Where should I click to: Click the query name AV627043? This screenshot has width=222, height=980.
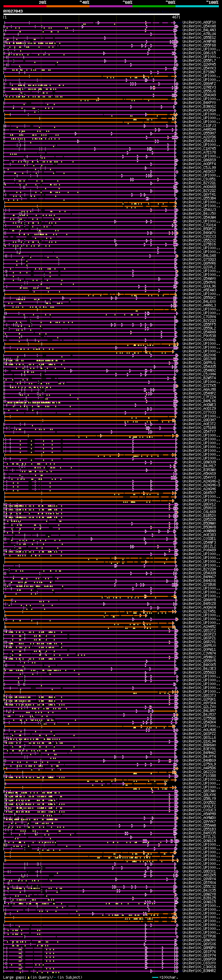(13, 11)
